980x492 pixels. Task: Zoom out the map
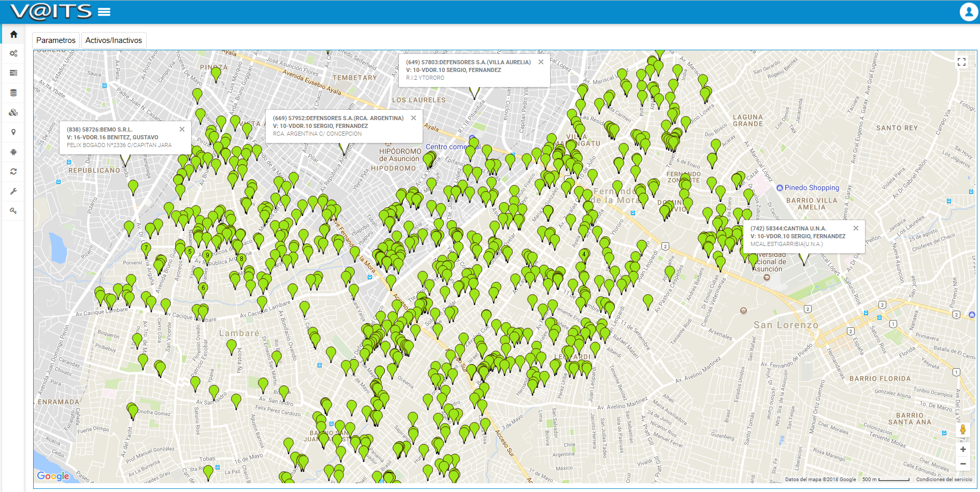coord(963,464)
